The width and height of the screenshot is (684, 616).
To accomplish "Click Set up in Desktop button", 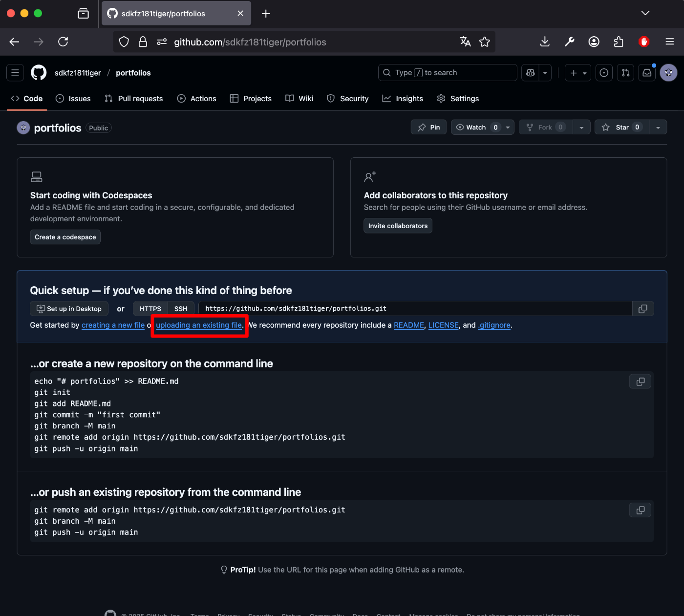I will pos(69,309).
